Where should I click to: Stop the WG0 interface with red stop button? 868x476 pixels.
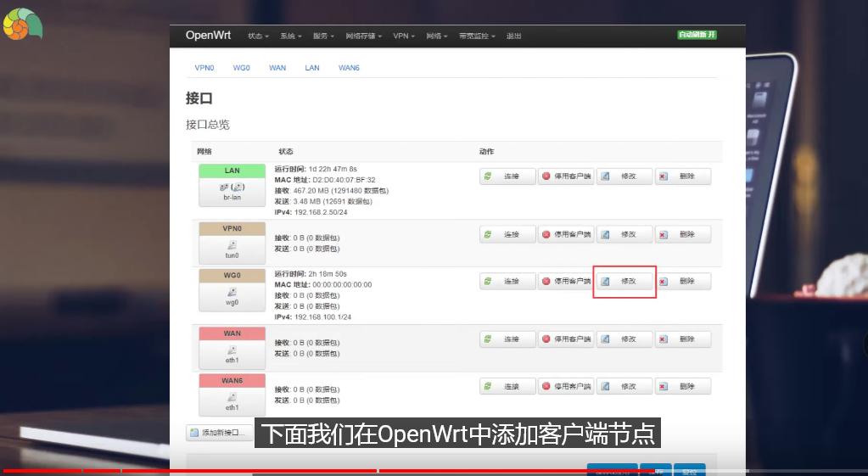tap(566, 281)
